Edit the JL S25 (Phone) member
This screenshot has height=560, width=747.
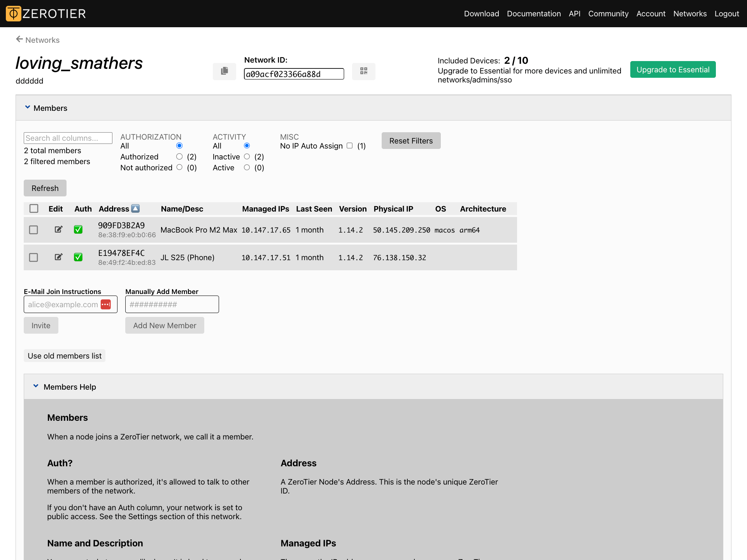tap(58, 257)
